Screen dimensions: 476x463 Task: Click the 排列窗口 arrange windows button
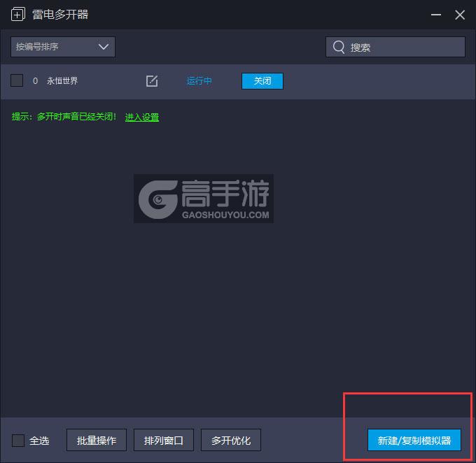click(164, 440)
